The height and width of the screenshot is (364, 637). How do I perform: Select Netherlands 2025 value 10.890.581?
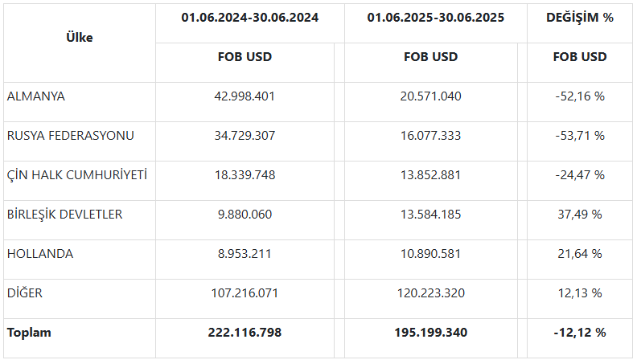pyautogui.click(x=430, y=253)
